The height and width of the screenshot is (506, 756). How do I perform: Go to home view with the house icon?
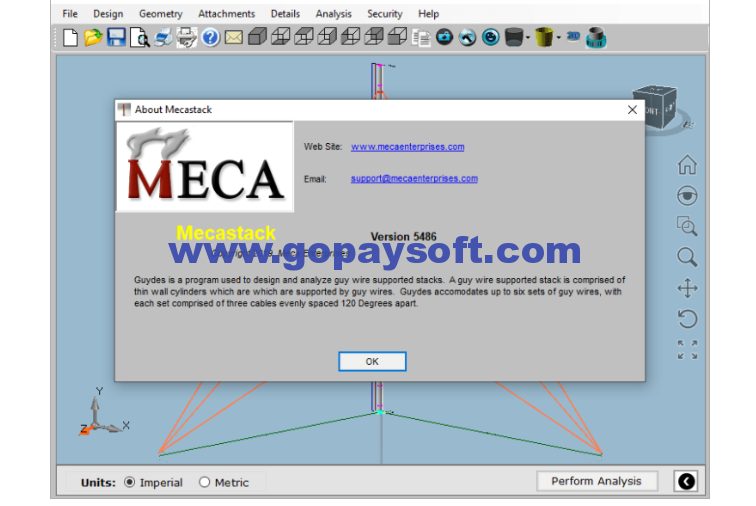click(687, 165)
